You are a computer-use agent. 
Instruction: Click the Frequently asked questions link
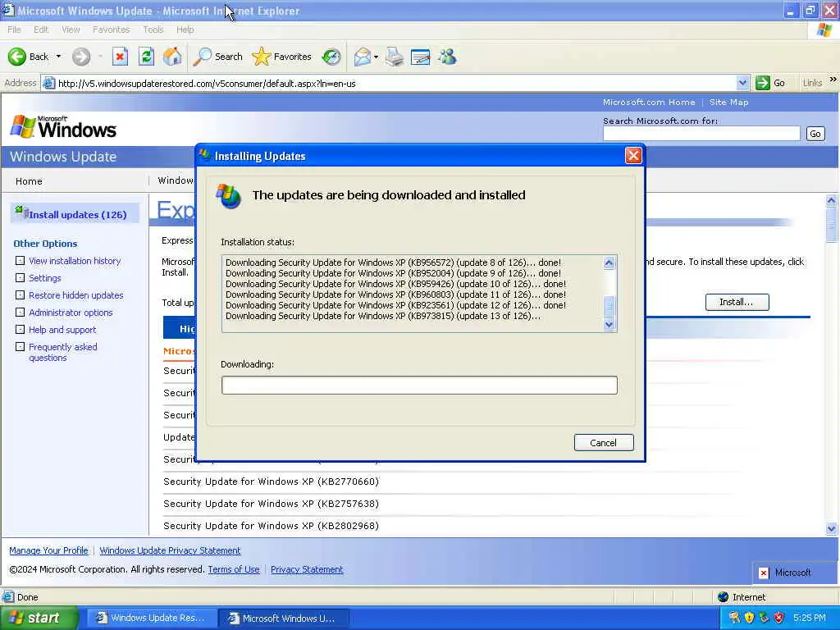tap(62, 352)
